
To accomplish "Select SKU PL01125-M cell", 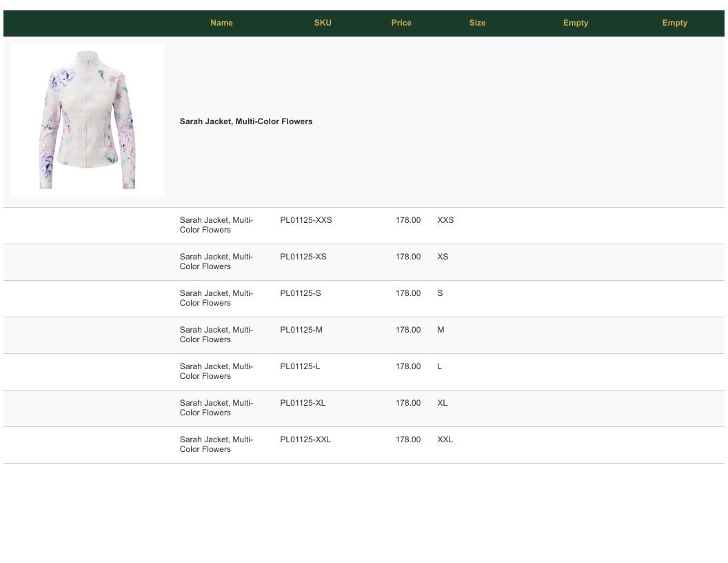I will click(301, 330).
